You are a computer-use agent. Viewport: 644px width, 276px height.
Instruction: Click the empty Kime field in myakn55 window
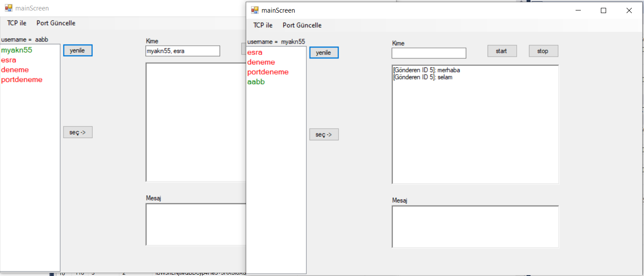coord(429,53)
